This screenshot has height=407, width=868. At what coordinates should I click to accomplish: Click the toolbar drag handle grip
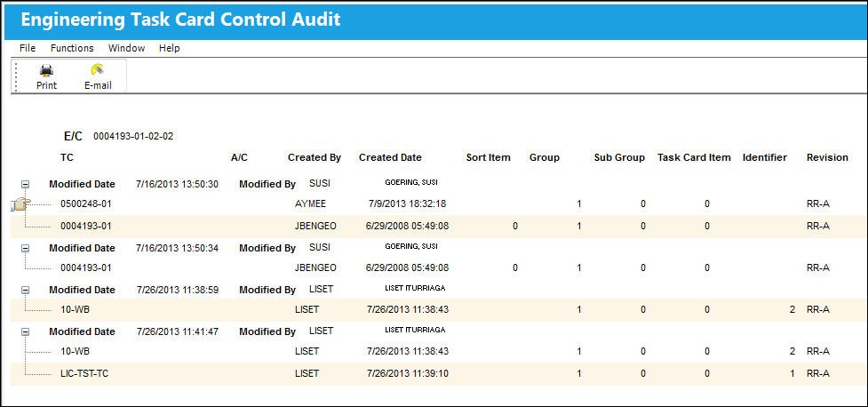[15, 76]
